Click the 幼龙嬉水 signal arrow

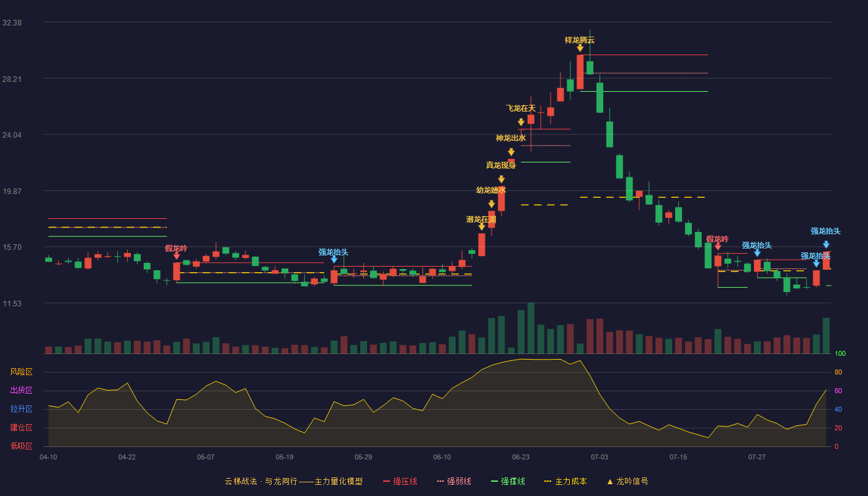(491, 204)
